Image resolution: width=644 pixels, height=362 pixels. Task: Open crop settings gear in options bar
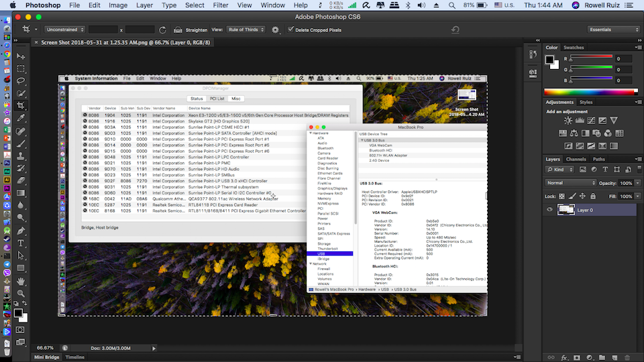(x=275, y=29)
